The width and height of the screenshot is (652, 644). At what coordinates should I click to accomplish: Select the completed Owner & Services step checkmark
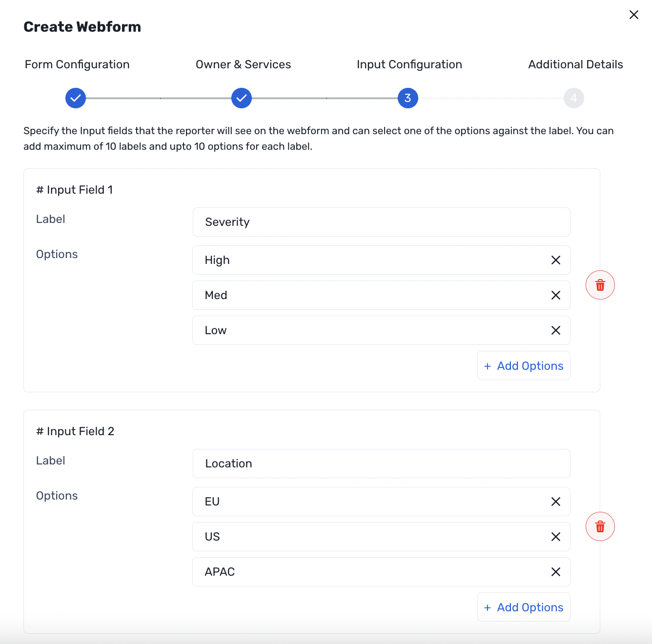click(241, 98)
